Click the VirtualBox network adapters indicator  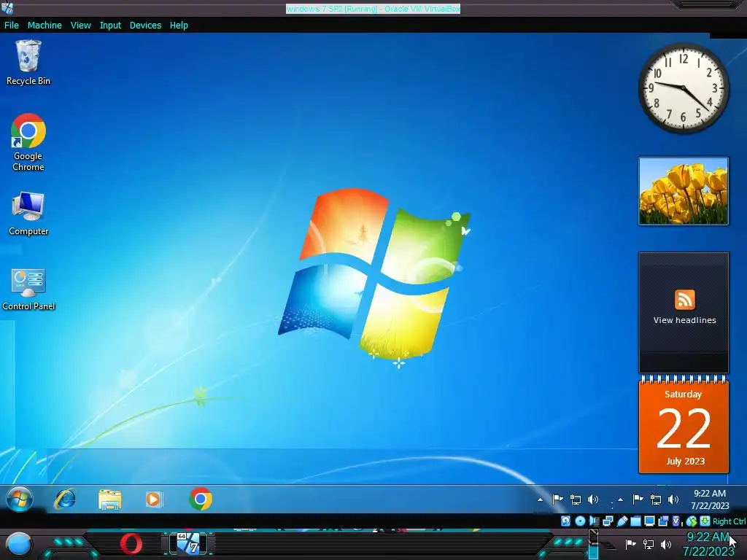(608, 521)
